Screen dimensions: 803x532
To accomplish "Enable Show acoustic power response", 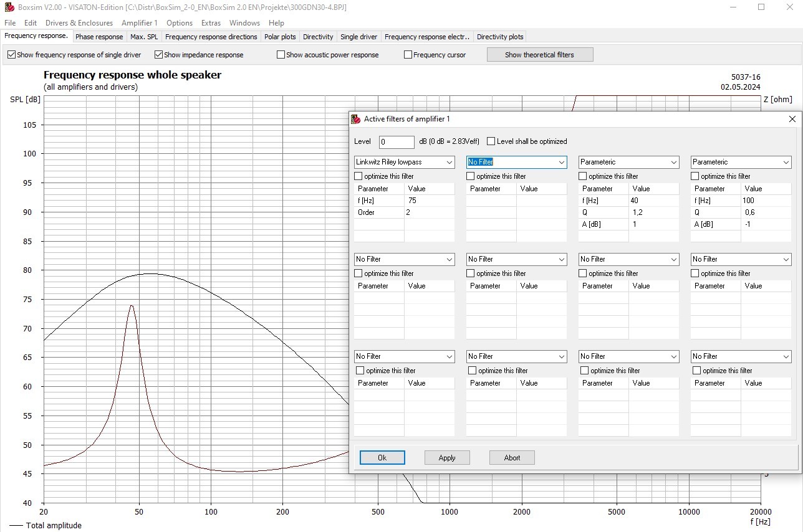I will (281, 55).
